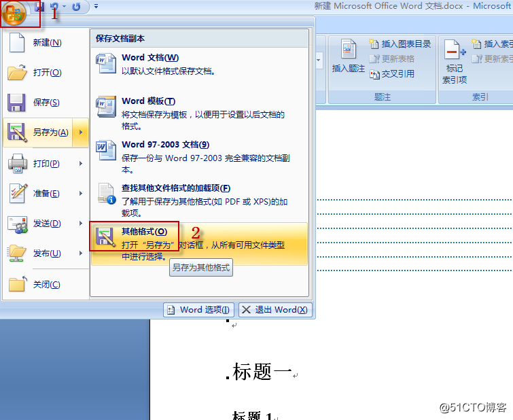Viewport: 513px width, 420px height.
Task: Click the 发布(U) network folder icon
Action: (16, 253)
